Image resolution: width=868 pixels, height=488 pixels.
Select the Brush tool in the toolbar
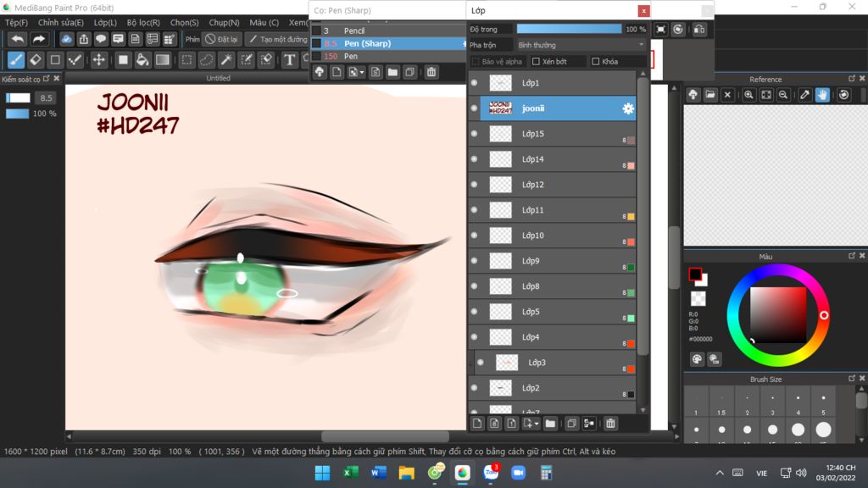(16, 60)
